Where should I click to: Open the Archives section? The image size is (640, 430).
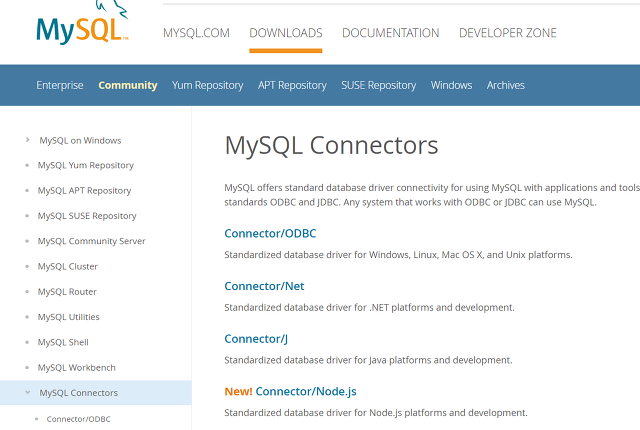(506, 85)
